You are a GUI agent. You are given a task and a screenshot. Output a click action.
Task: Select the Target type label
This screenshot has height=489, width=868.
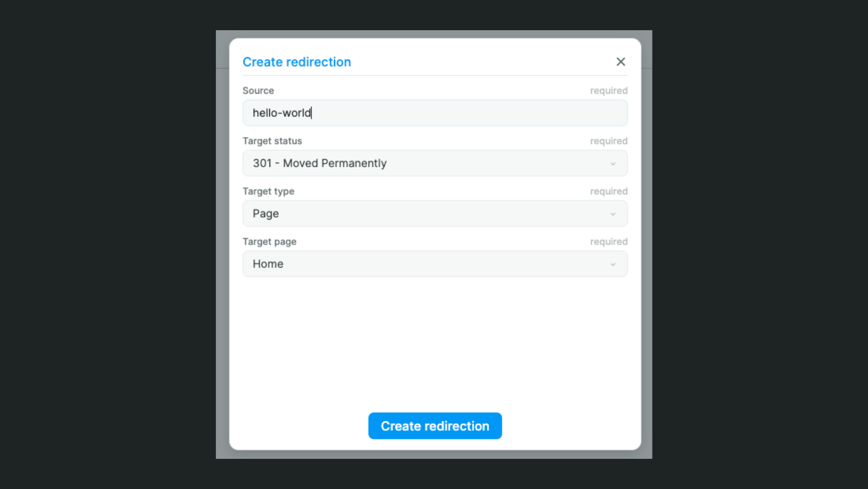pyautogui.click(x=268, y=191)
